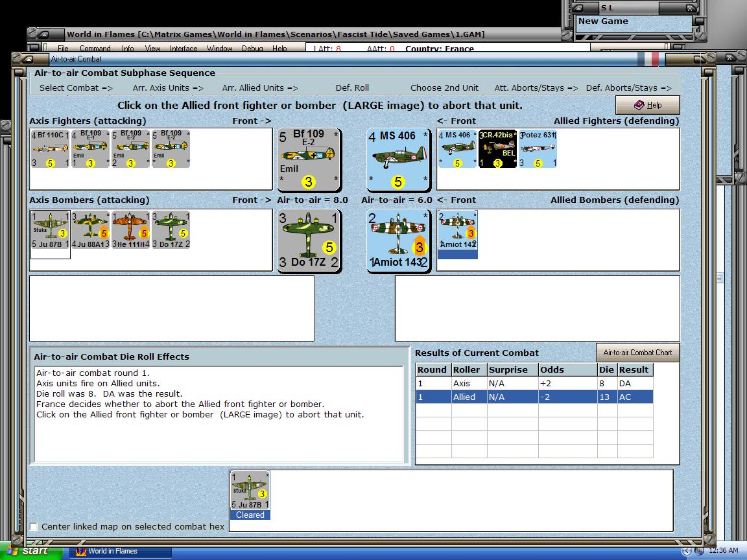Viewport: 747px width, 560px height.
Task: Open the Air-to-air Combat Chart
Action: [637, 353]
